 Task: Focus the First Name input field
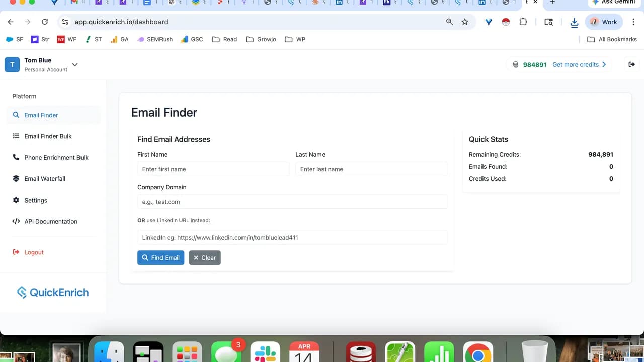click(x=213, y=169)
